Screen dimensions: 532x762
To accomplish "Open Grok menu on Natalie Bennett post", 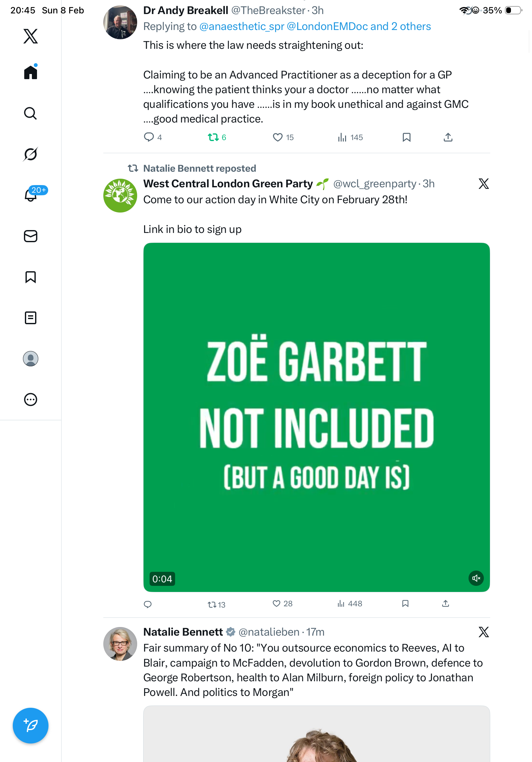I will (484, 632).
